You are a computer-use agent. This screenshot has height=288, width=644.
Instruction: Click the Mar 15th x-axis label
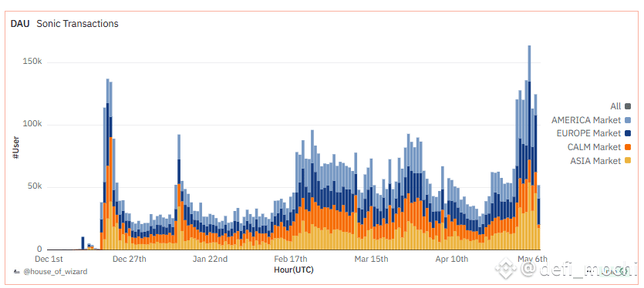coord(371,259)
